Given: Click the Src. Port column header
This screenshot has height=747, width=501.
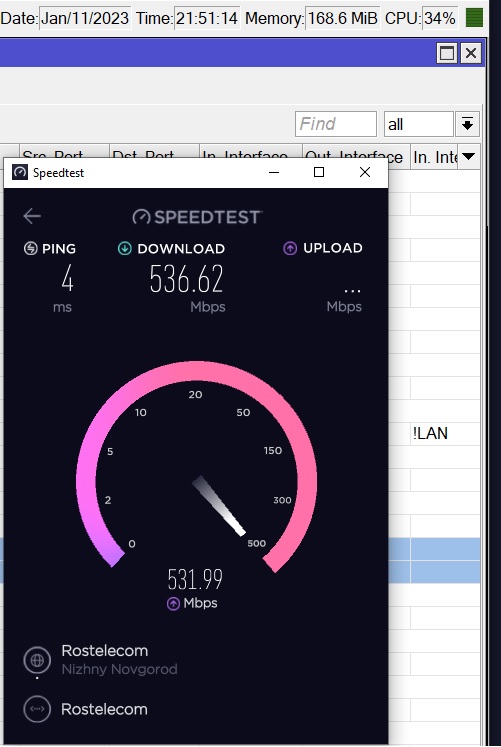Looking at the screenshot, I should pos(64,151).
